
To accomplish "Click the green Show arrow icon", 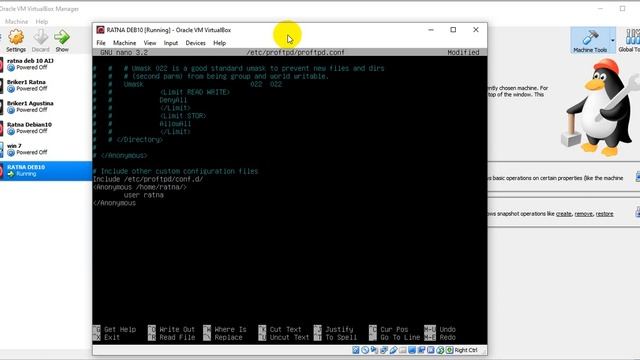I will pyautogui.click(x=62, y=41).
